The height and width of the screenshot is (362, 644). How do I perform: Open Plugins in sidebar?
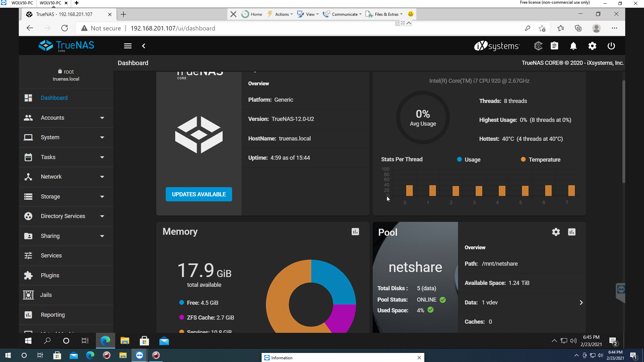pos(66,275)
